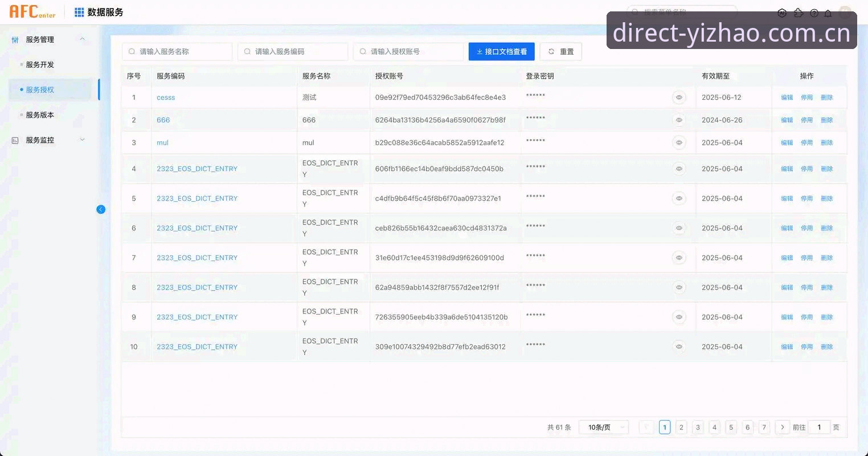The height and width of the screenshot is (456, 868).
Task: Select current page 1 in pagination
Action: point(665,427)
